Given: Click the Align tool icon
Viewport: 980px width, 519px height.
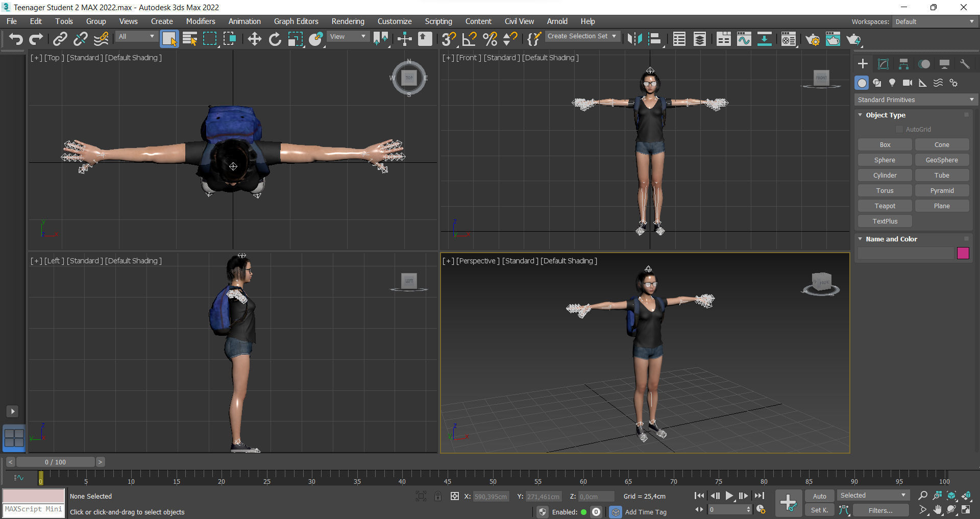Looking at the screenshot, I should tap(655, 39).
